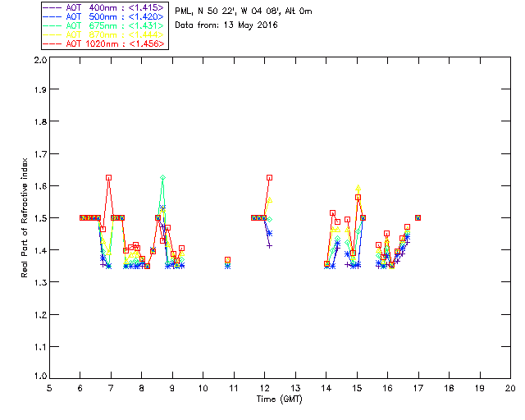Click the x-axis label 15
This screenshot has height=420, width=525.
(x=357, y=388)
